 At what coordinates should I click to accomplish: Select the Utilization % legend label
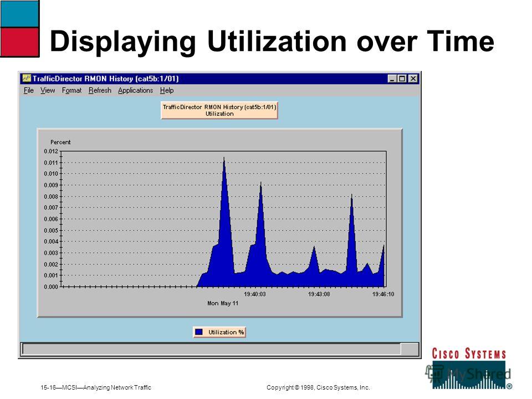[226, 332]
